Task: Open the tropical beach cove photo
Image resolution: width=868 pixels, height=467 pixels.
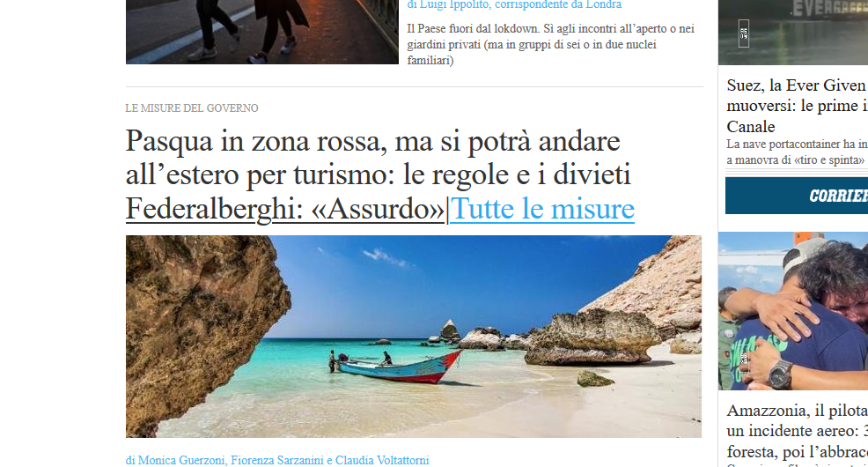Action: (x=414, y=337)
